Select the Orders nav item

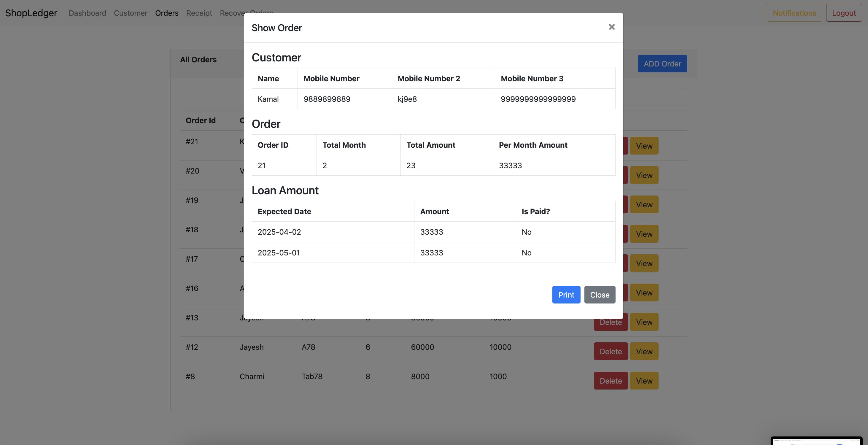tap(166, 13)
